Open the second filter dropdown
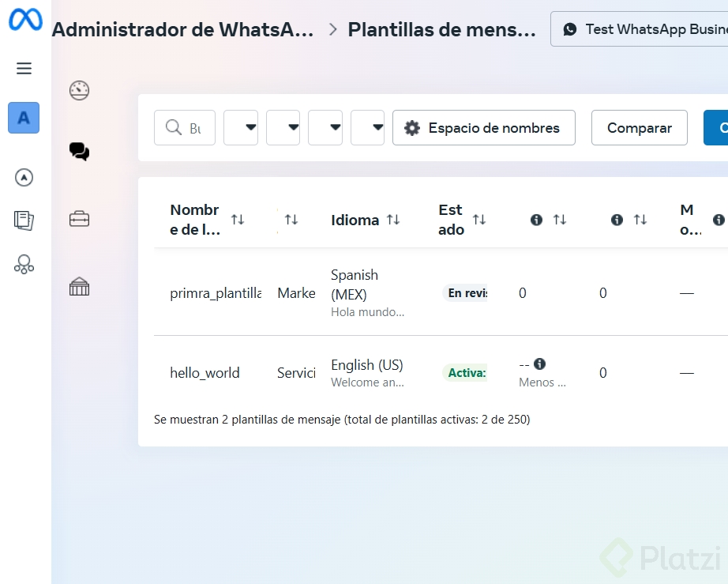Viewport: 728px width, 584px height. tap(283, 128)
